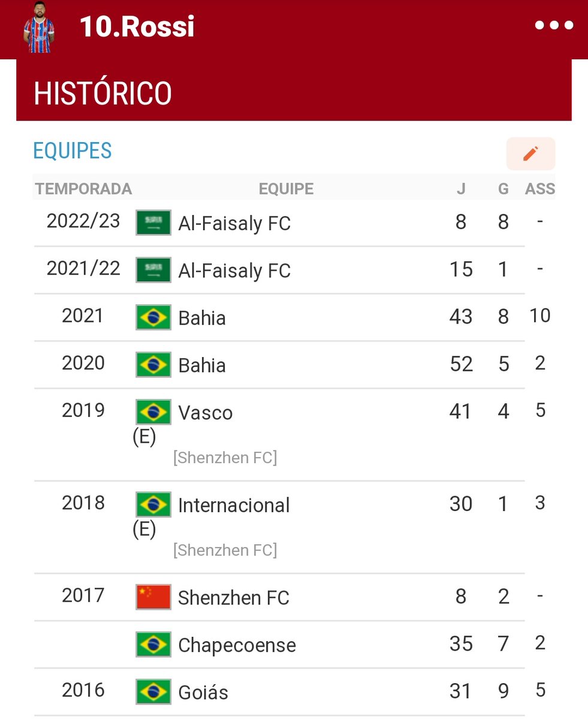Tap the Brazil flag beside Bahia 2021
The image size is (588, 719).
click(x=153, y=318)
